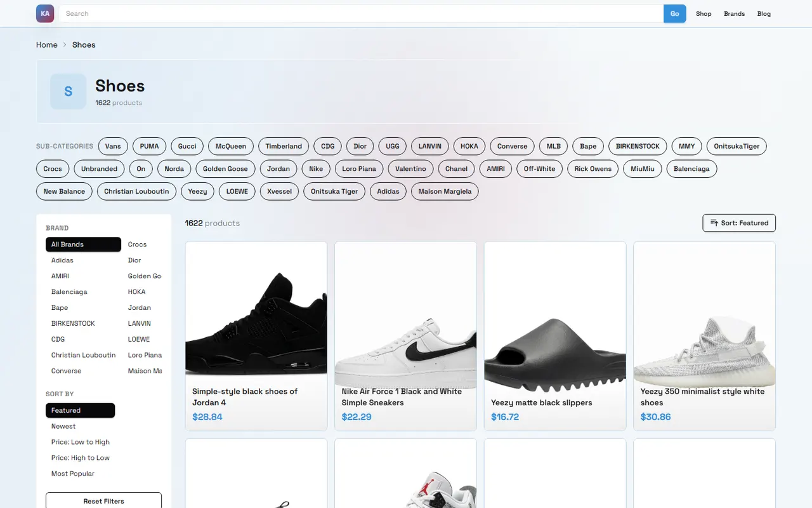Select the CDG sub-category chip

tap(328, 146)
